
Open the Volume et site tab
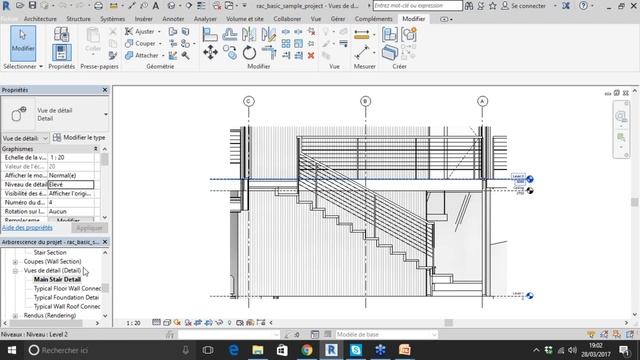coord(245,19)
